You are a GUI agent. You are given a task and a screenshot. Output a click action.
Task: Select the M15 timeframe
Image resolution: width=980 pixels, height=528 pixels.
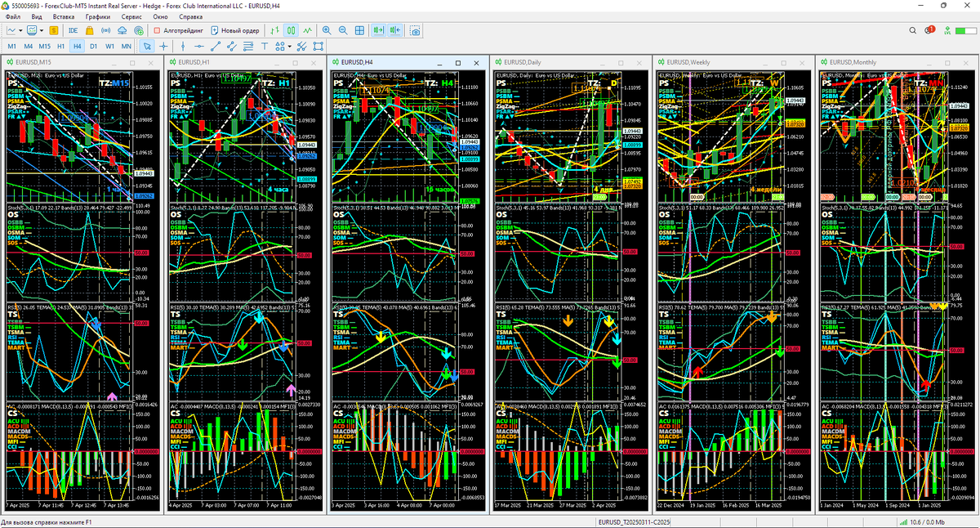pyautogui.click(x=44, y=46)
